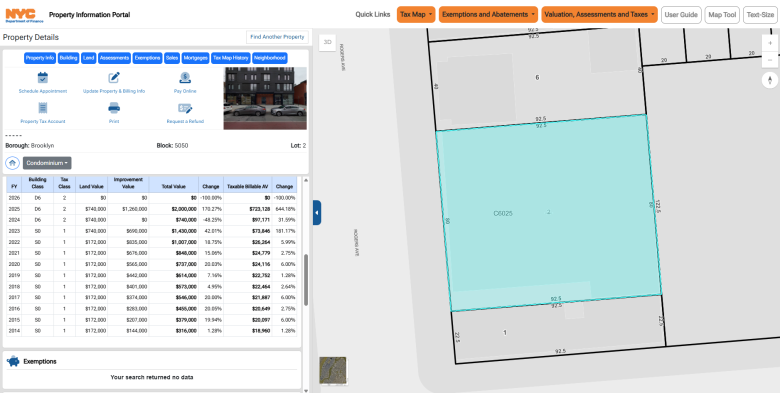Open the Condominium dropdown
This screenshot has height=393, width=780.
[47, 163]
